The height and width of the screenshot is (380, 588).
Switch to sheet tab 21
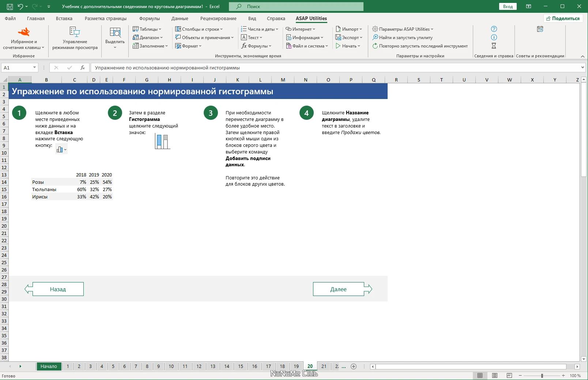pyautogui.click(x=324, y=366)
